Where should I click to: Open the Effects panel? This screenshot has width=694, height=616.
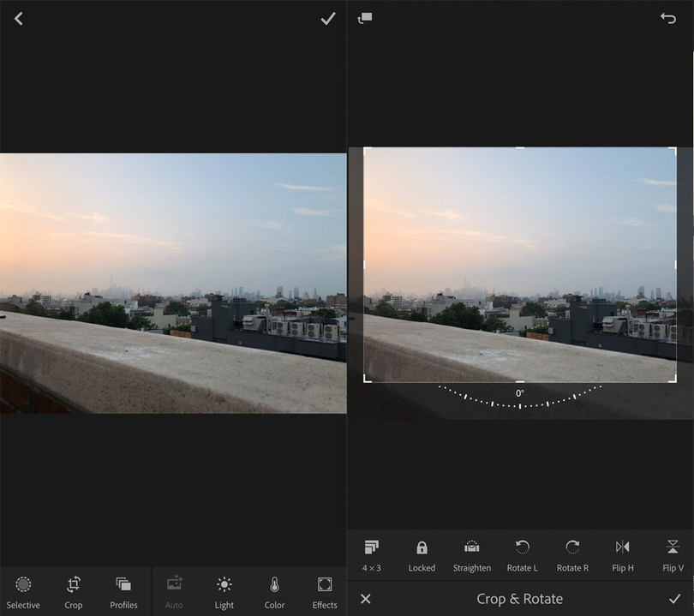(x=325, y=592)
